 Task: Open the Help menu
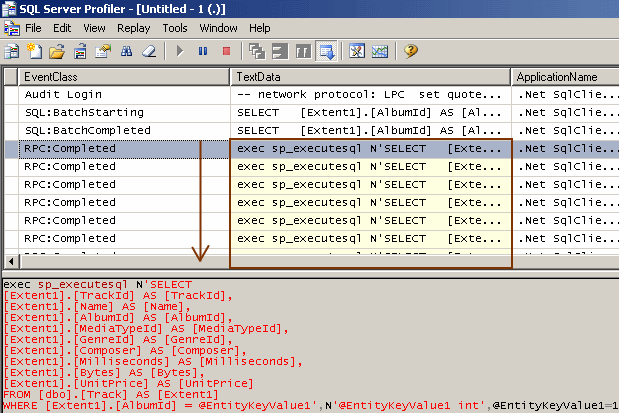point(260,28)
